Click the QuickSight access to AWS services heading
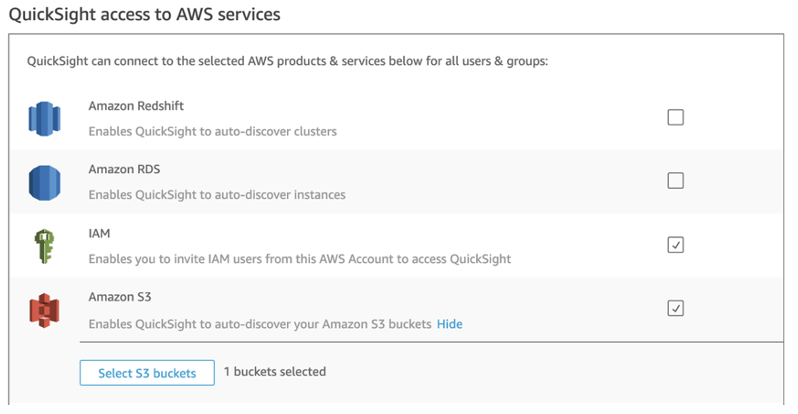798x414 pixels. tap(144, 15)
